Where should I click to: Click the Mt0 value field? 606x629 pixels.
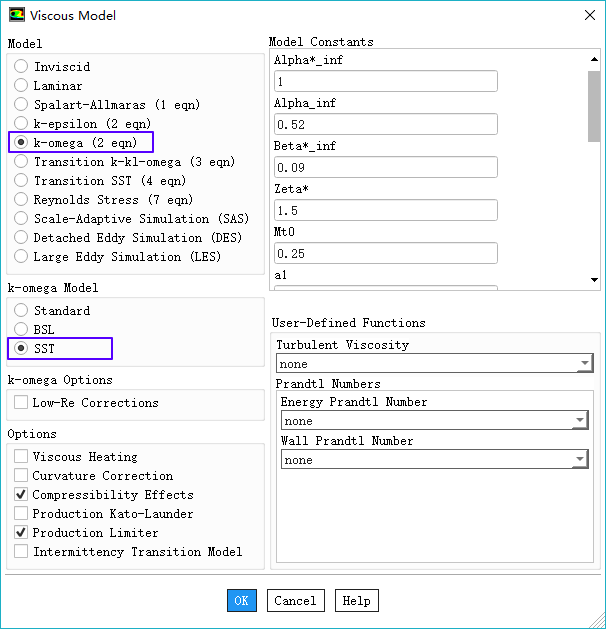[385, 253]
